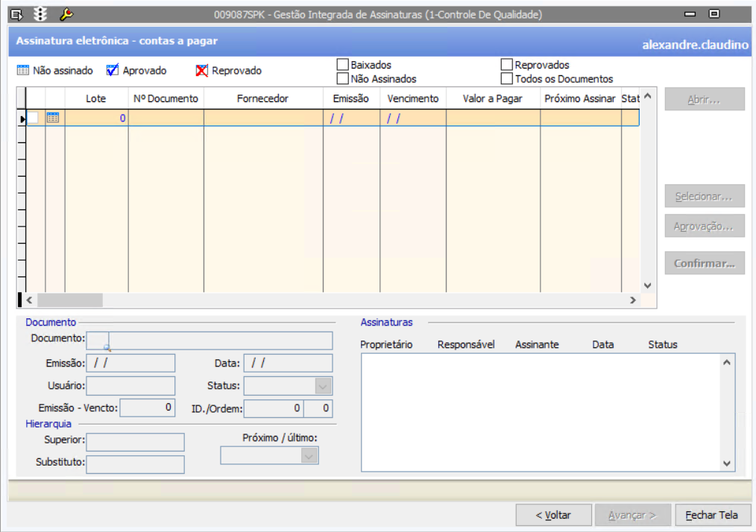This screenshot has width=756, height=532.
Task: Sort by the Fornecedor column header
Action: pos(262,98)
